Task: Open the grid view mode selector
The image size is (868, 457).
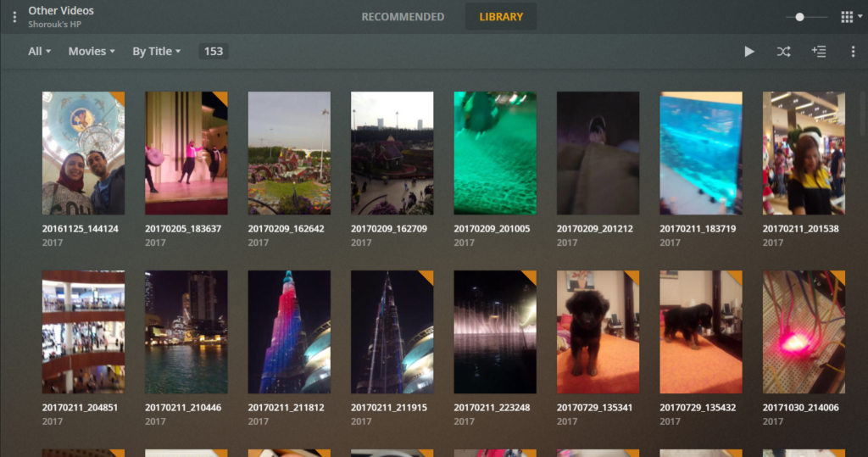Action: click(851, 17)
